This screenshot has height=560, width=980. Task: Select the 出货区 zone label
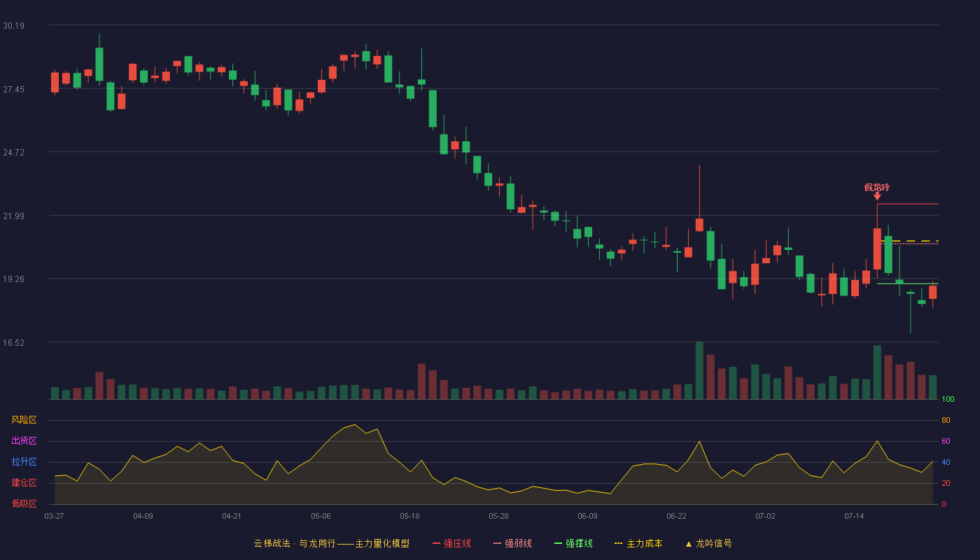coord(24,441)
